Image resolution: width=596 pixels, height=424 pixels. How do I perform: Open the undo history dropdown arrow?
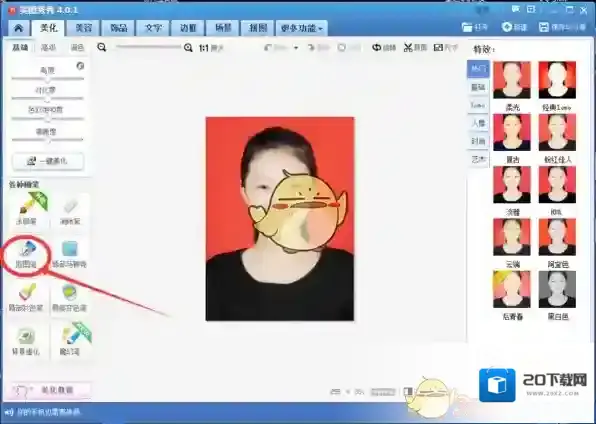[296, 48]
